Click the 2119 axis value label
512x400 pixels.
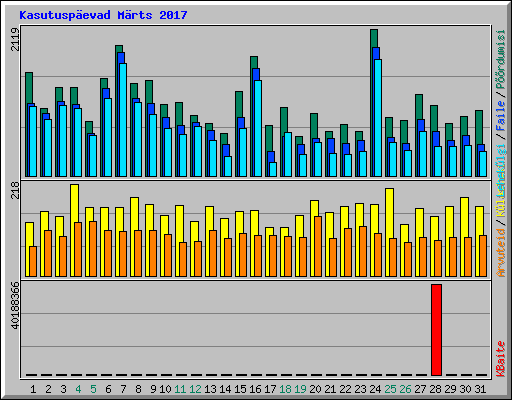(15, 39)
